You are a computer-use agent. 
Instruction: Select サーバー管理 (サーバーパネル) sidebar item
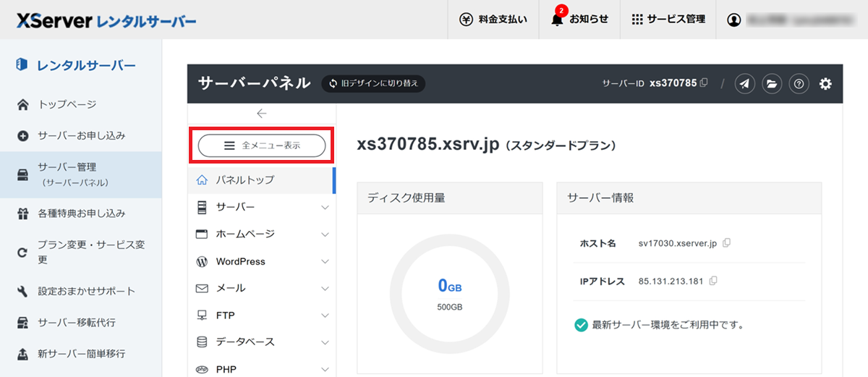pos(81,174)
